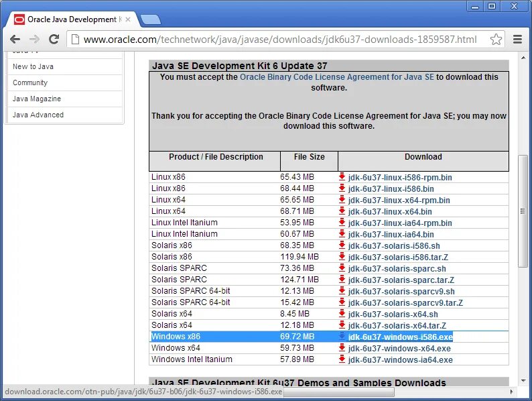Maximize the browser window
The height and width of the screenshot is (401, 532).
click(x=492, y=6)
